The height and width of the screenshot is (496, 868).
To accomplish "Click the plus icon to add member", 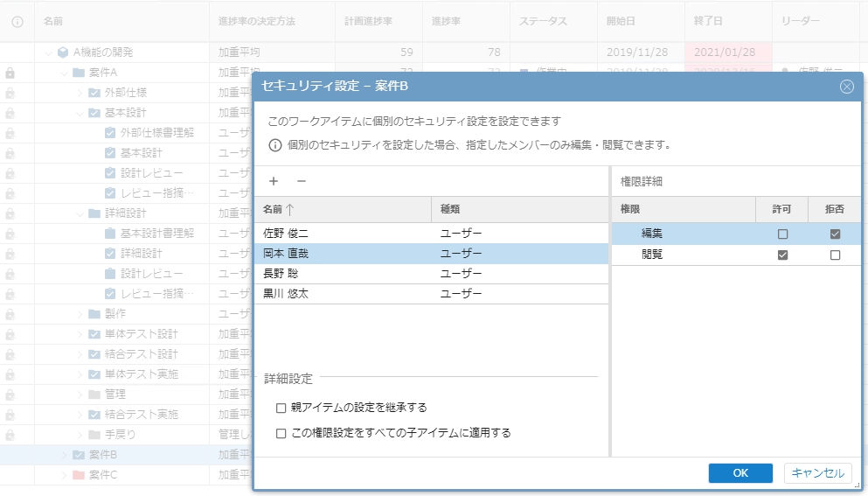I will (x=274, y=181).
